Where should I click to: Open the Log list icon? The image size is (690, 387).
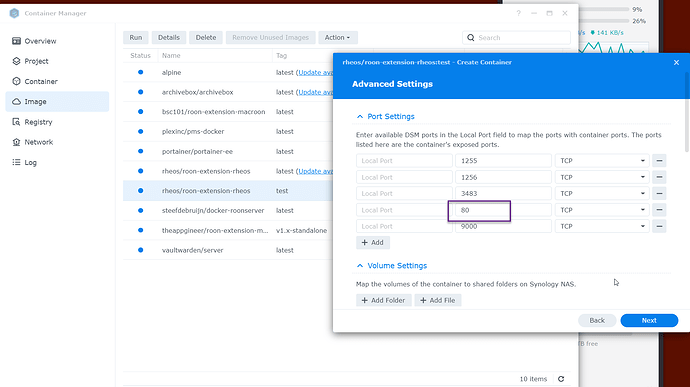click(16, 162)
